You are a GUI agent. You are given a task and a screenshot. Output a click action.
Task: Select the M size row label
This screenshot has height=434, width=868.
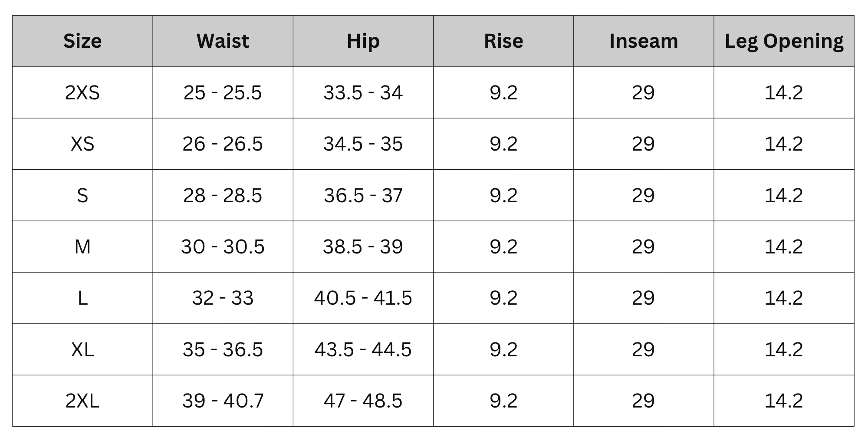point(82,247)
